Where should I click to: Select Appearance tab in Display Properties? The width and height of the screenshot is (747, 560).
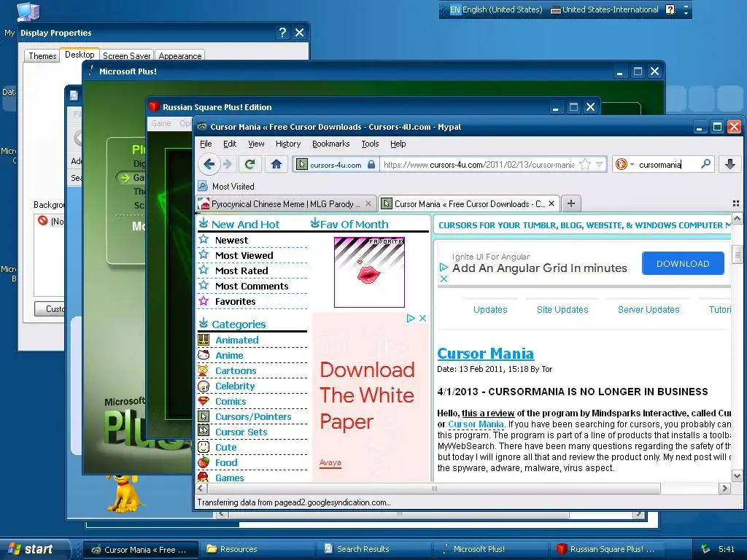click(180, 55)
